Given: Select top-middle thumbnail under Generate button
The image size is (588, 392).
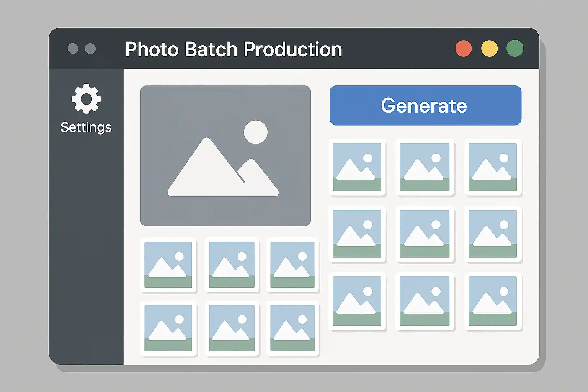Looking at the screenshot, I should (x=425, y=167).
